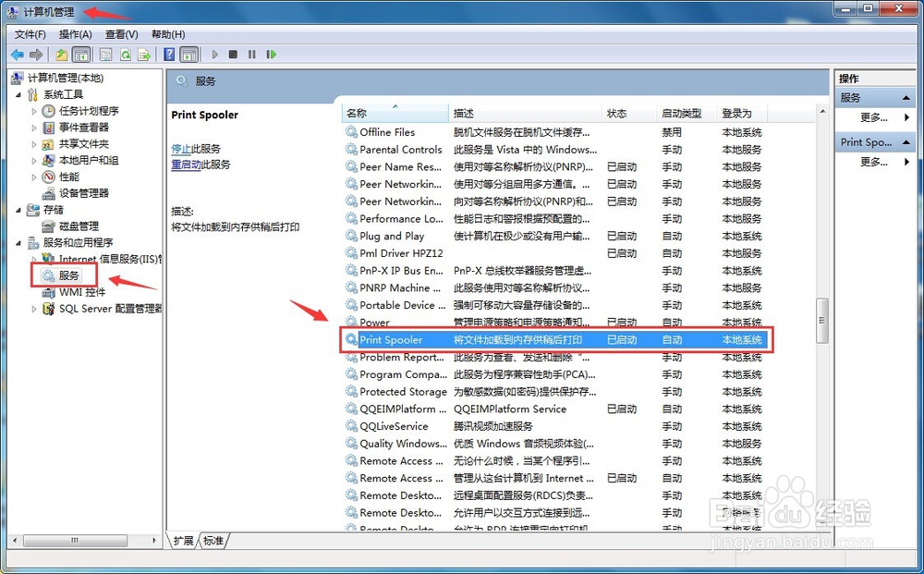The image size is (924, 574).
Task: Click the Up one level folder icon
Action: (x=61, y=55)
